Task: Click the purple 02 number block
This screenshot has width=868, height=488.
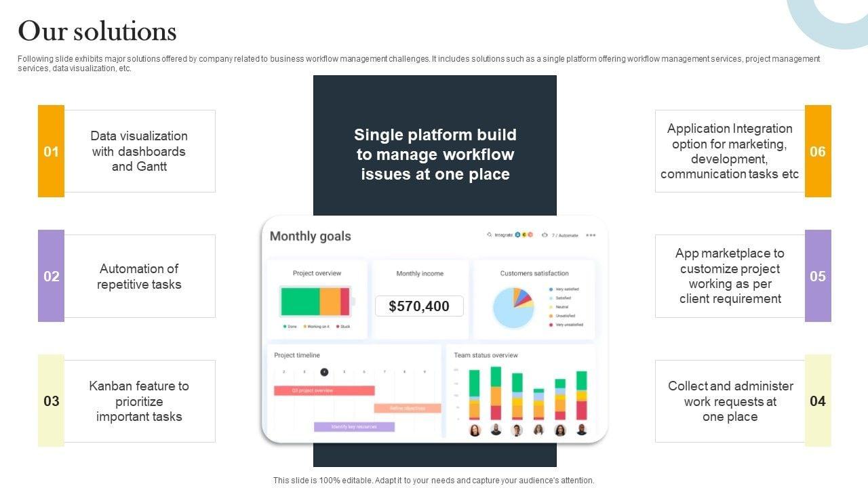Action: click(51, 276)
